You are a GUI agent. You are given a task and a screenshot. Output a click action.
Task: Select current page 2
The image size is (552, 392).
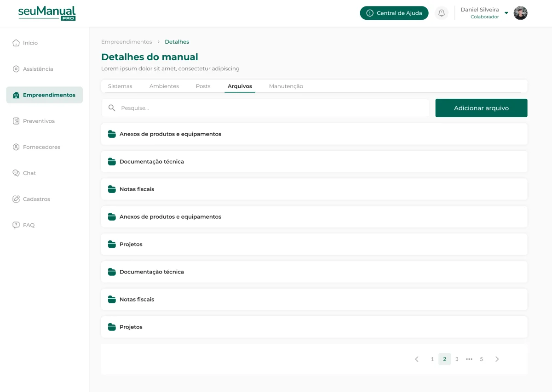point(444,359)
